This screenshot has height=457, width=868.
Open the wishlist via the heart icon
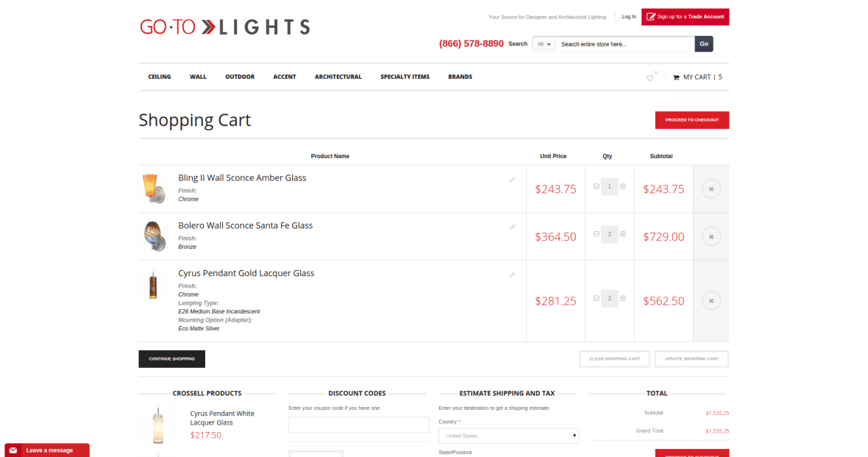coord(648,77)
